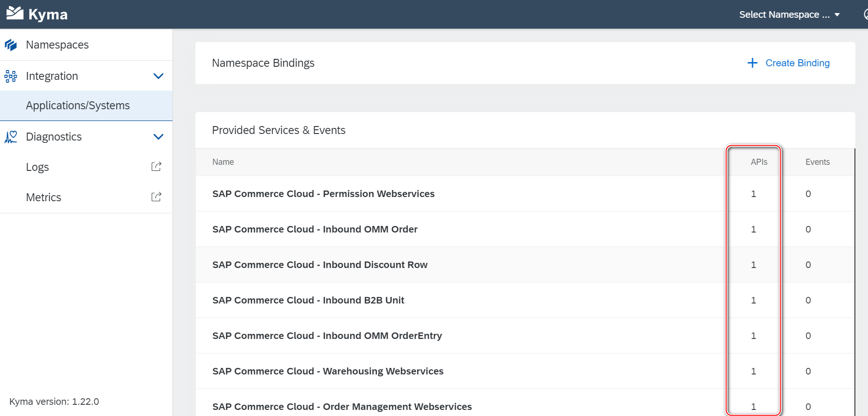Click the plus icon beside Create Binding

(753, 63)
